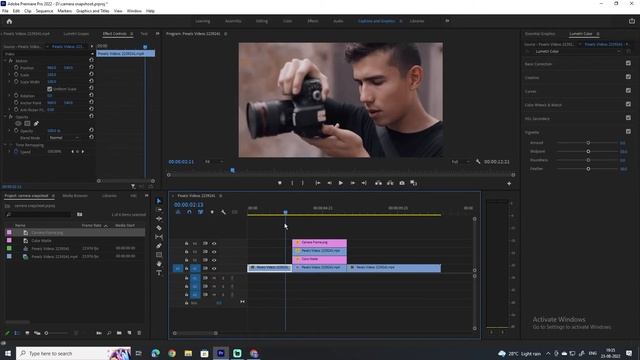This screenshot has height=360, width=640.
Task: Click the Extract button in program monitor
Action: tap(390, 183)
